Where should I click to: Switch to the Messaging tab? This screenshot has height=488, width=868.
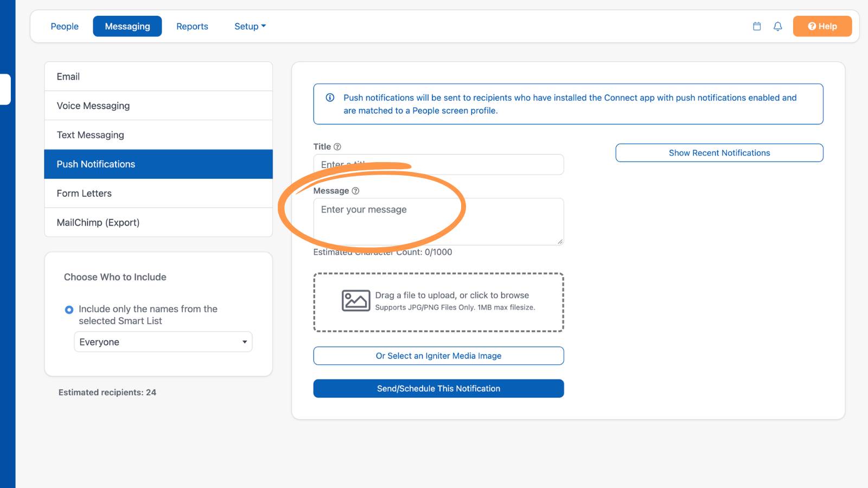pyautogui.click(x=127, y=26)
